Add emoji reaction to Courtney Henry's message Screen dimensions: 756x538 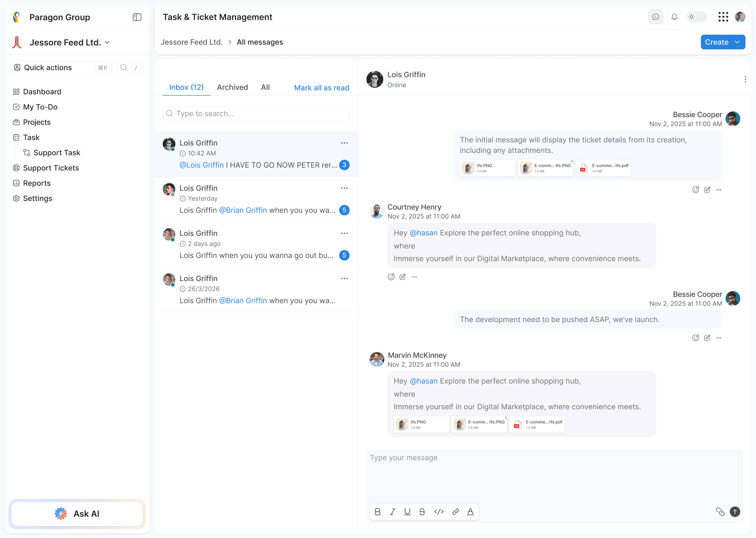click(391, 277)
